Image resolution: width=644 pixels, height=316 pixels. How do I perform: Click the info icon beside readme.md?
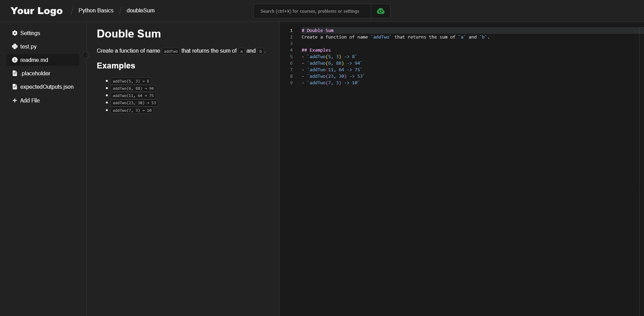point(15,60)
